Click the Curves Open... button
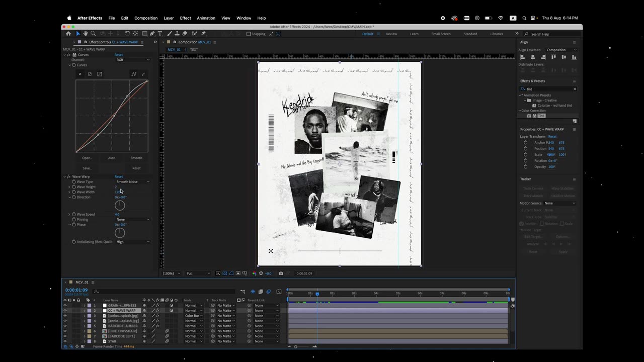The image size is (644, 362). 87,158
